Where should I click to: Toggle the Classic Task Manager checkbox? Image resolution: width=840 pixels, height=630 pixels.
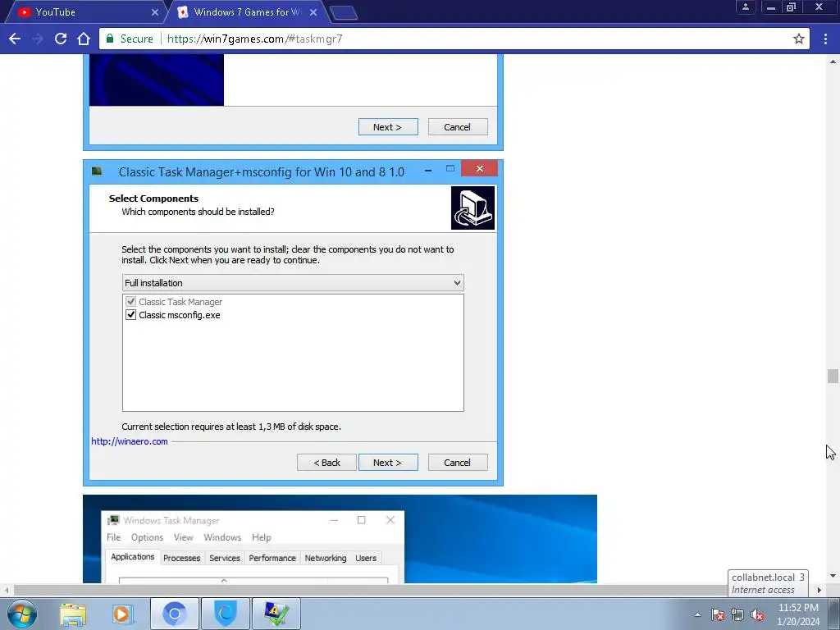click(130, 302)
